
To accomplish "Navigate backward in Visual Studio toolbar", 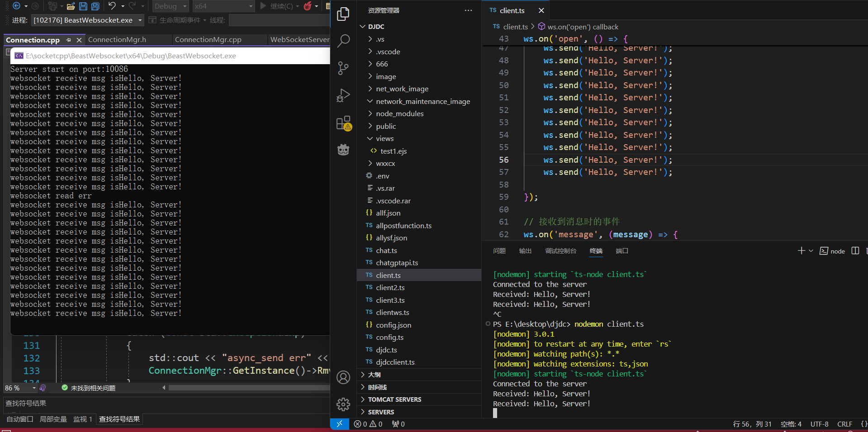I will 16,6.
